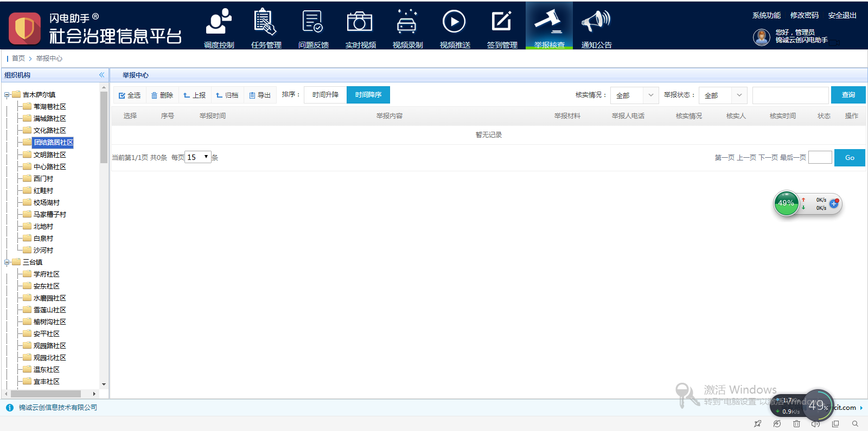
Task: Open the 通知公告 megaphone announcement icon
Action: 596,23
